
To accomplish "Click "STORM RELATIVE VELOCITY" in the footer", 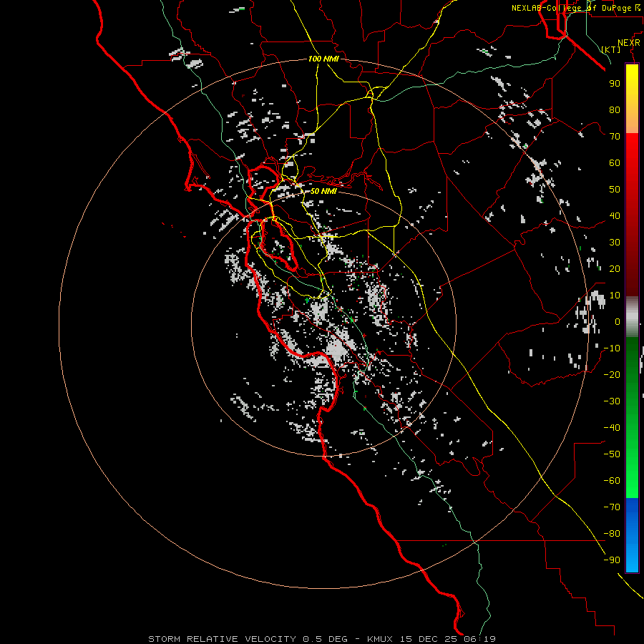I will point(223,639).
